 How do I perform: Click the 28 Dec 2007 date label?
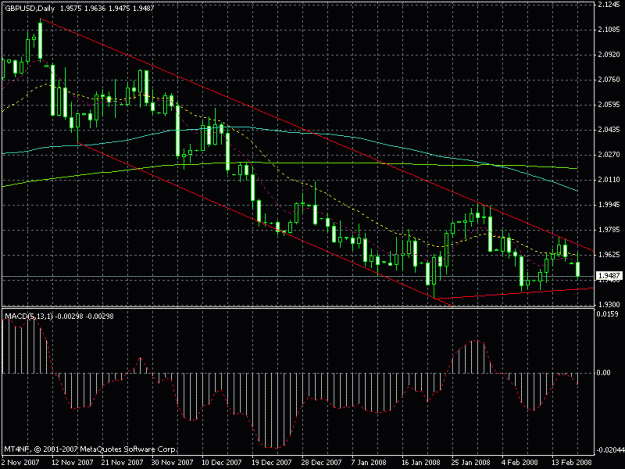[x=322, y=463]
